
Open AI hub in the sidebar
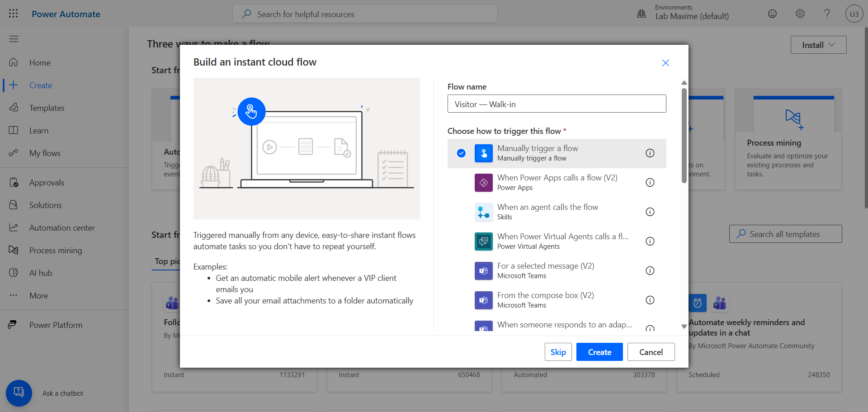pos(64,273)
